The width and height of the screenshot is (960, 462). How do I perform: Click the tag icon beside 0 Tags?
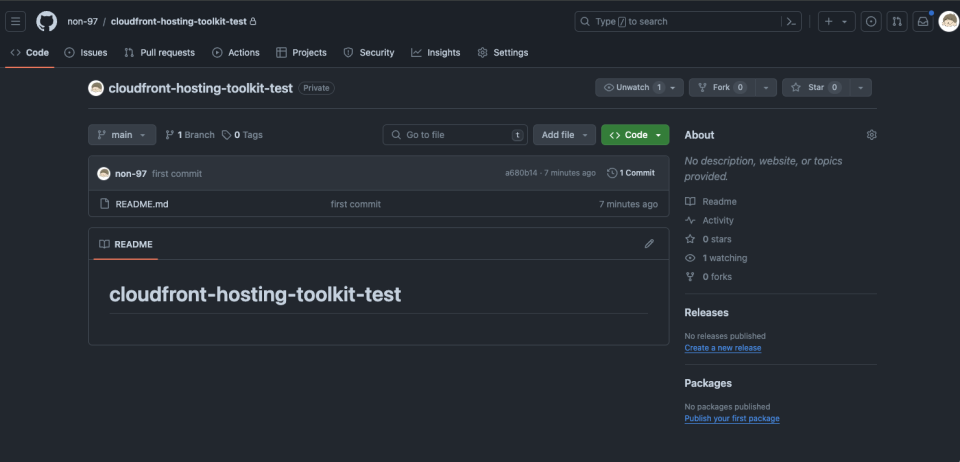(x=227, y=135)
